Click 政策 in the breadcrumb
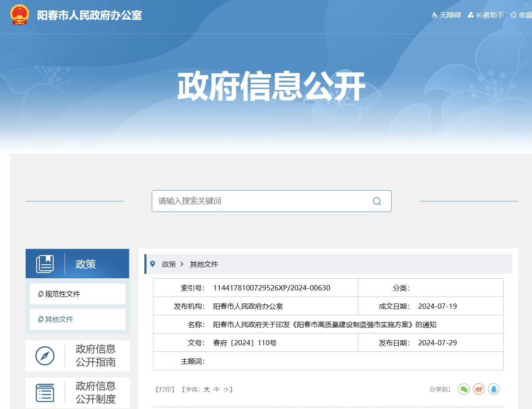 tap(169, 264)
